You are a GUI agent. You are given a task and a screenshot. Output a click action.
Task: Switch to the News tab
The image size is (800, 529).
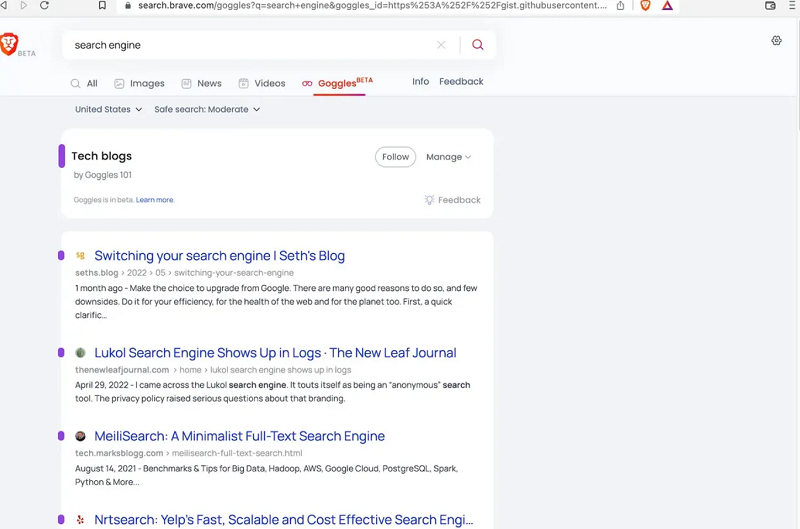[202, 83]
